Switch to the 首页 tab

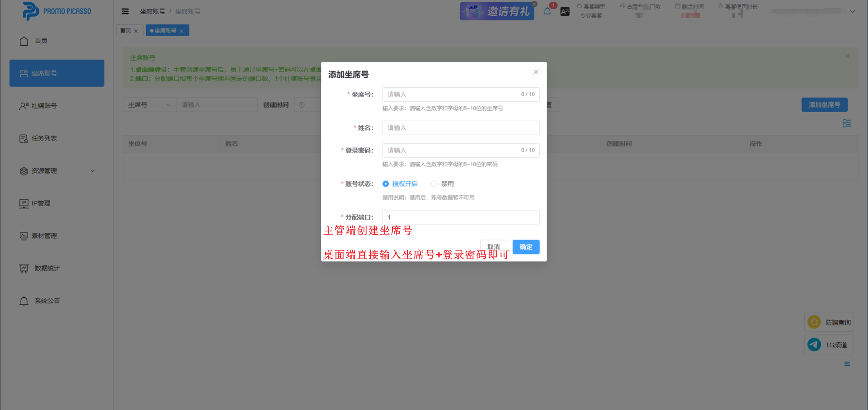126,31
